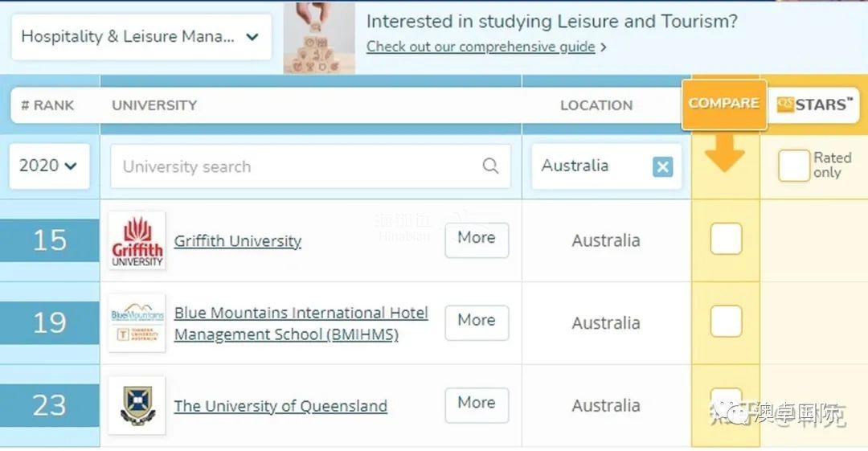Enable the Rated only checkbox
Screen dimensions: 868x451
[x=793, y=166]
